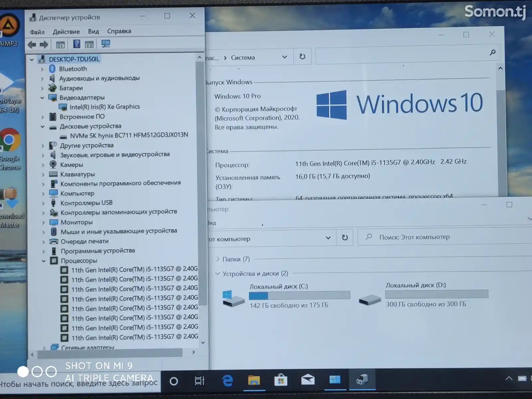Show hidden tray icons chevron
This screenshot has width=532, height=399.
click(x=508, y=378)
